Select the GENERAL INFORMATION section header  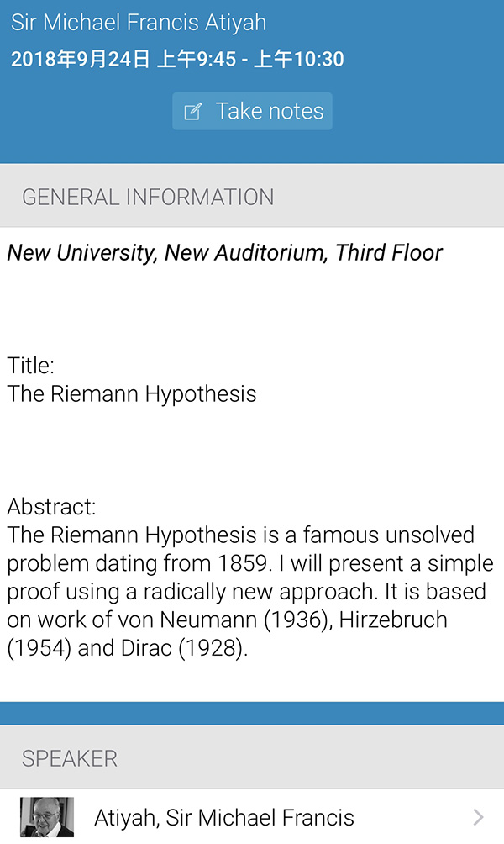point(252,196)
